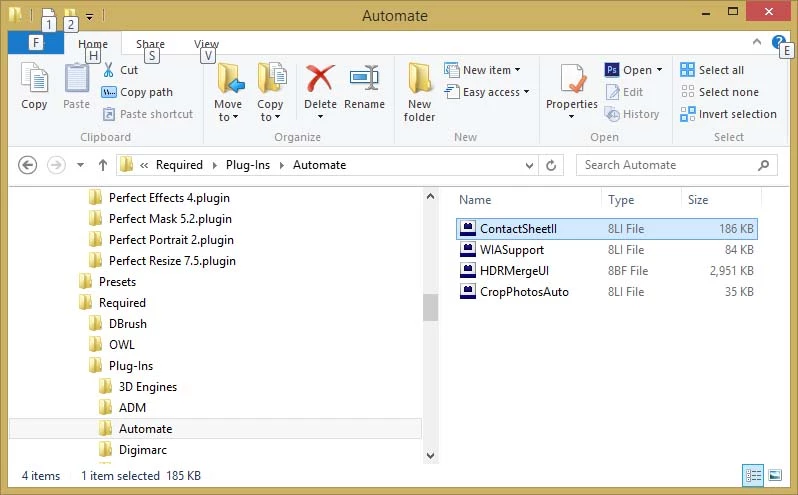The height and width of the screenshot is (495, 798).
Task: Open the New item dropdown
Action: tap(482, 70)
